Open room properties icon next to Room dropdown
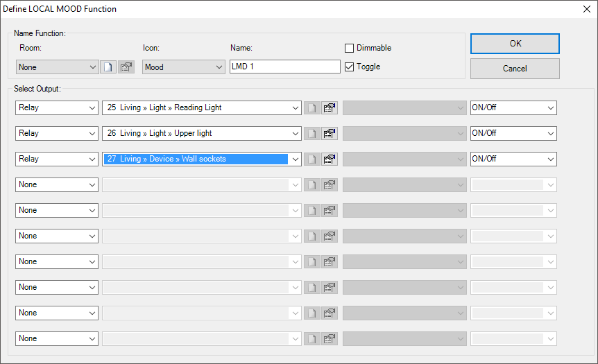The image size is (598, 364). tap(126, 67)
